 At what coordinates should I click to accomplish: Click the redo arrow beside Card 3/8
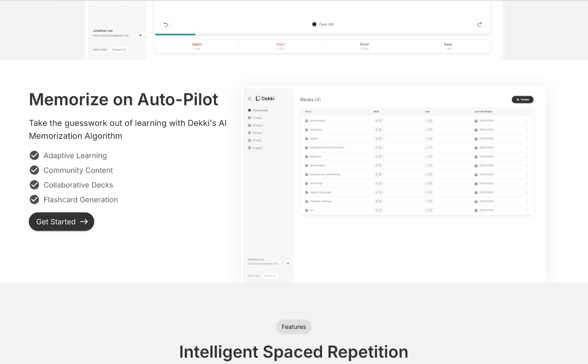(x=480, y=24)
